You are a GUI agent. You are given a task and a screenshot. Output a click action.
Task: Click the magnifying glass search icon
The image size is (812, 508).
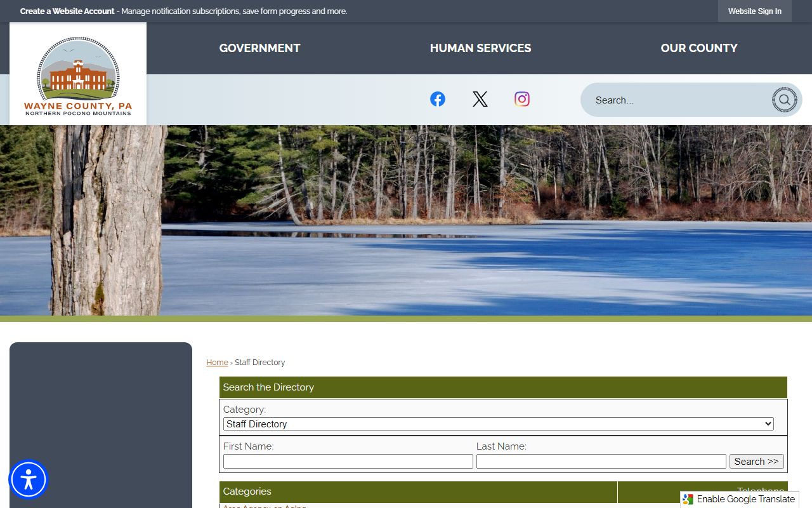(784, 100)
